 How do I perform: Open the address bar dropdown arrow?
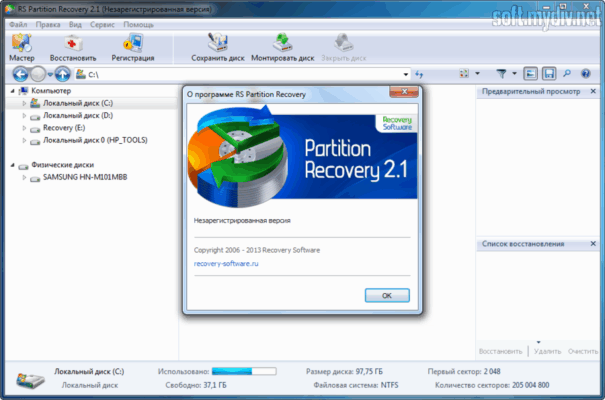[406, 74]
